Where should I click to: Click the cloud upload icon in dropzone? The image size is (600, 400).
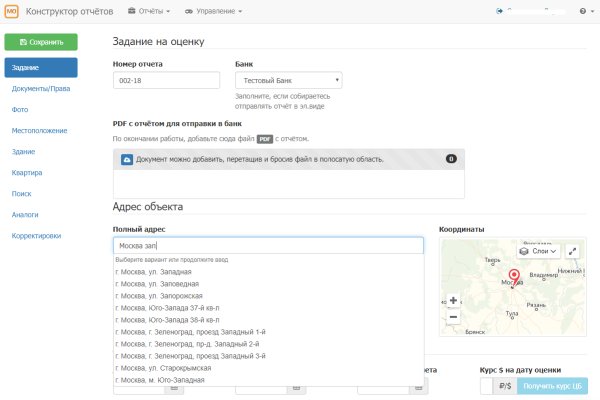[x=127, y=158]
